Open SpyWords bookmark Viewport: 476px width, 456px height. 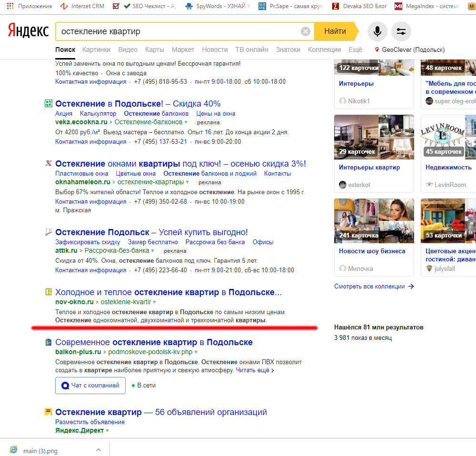tap(218, 6)
